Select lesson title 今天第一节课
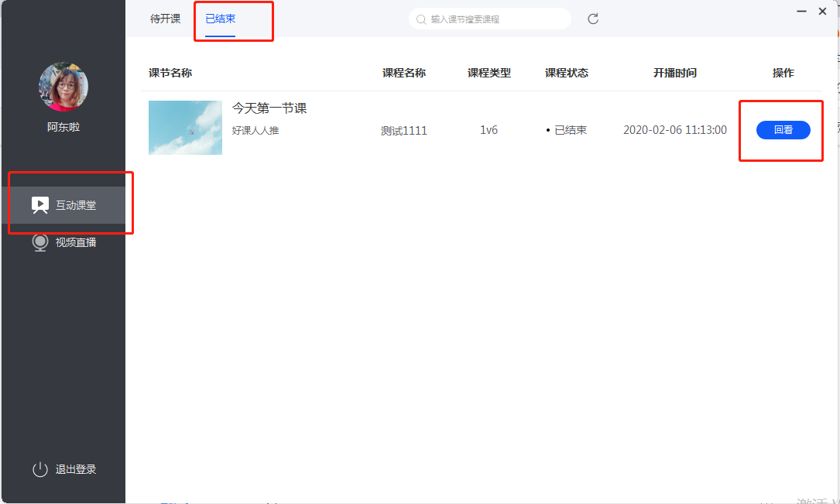 tap(269, 108)
